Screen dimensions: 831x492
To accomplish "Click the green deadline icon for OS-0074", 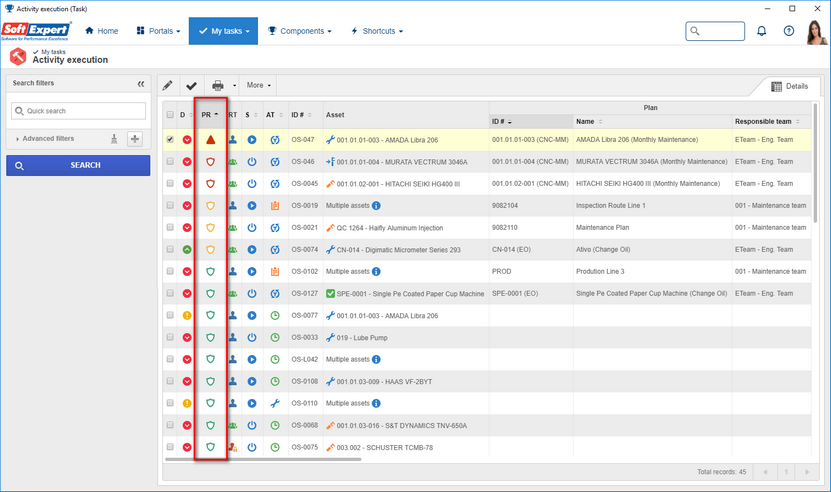I will point(187,249).
